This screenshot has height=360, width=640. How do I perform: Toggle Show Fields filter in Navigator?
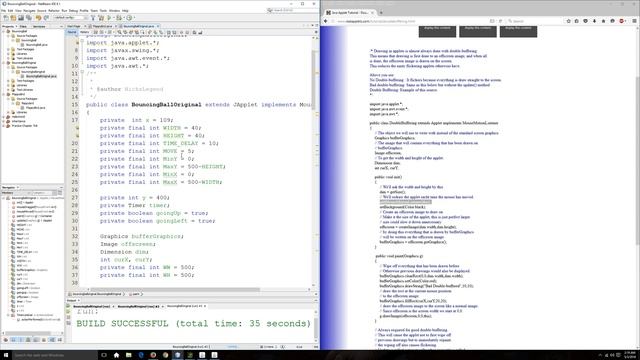point(13,340)
